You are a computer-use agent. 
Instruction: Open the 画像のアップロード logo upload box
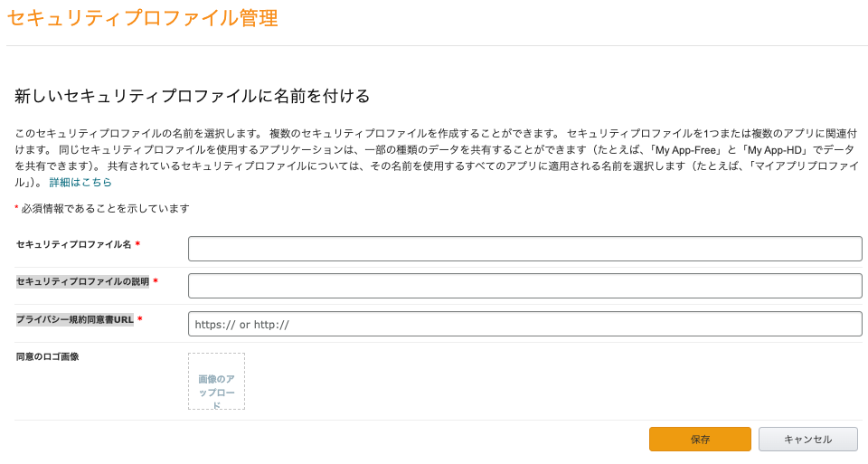(216, 382)
